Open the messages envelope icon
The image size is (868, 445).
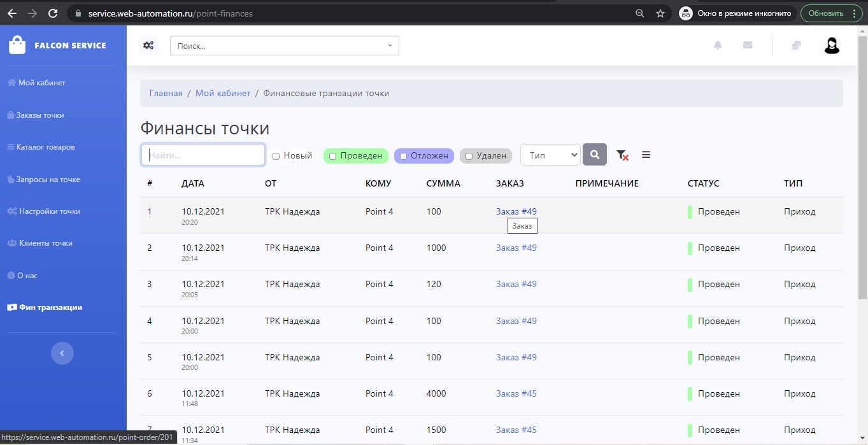click(748, 45)
